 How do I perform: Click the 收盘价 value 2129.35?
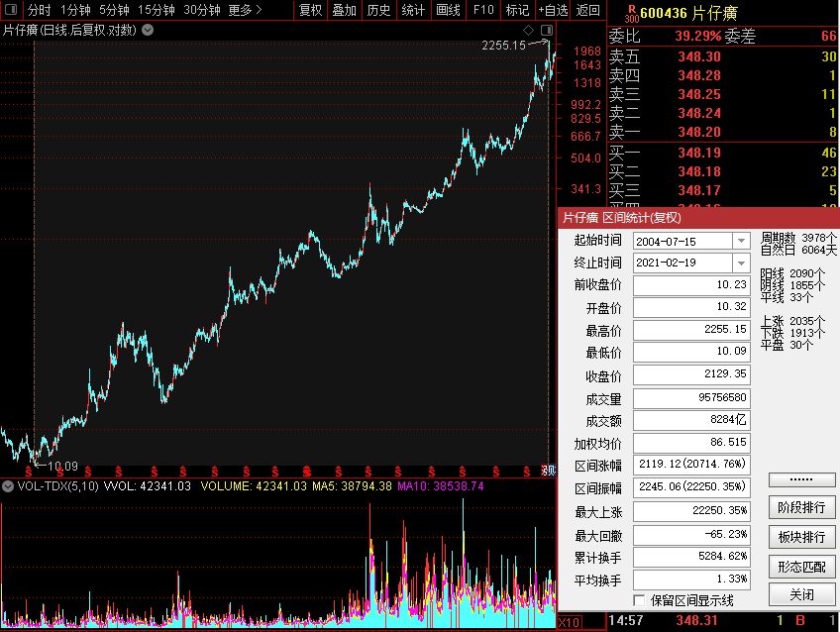691,374
